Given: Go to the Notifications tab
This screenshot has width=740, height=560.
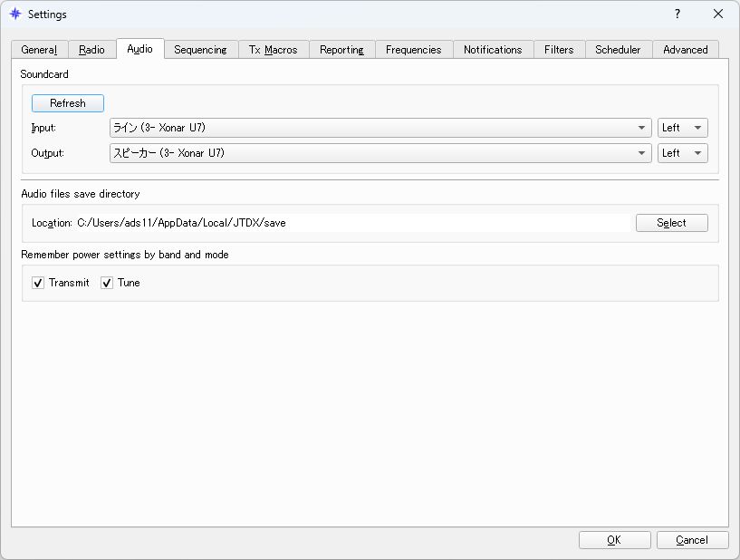Looking at the screenshot, I should [x=493, y=50].
